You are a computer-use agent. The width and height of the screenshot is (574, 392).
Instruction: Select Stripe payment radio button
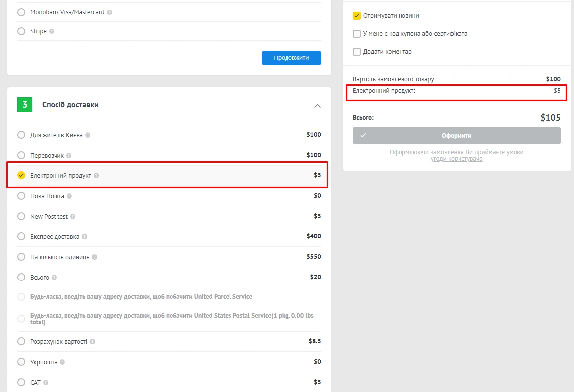pyautogui.click(x=21, y=31)
